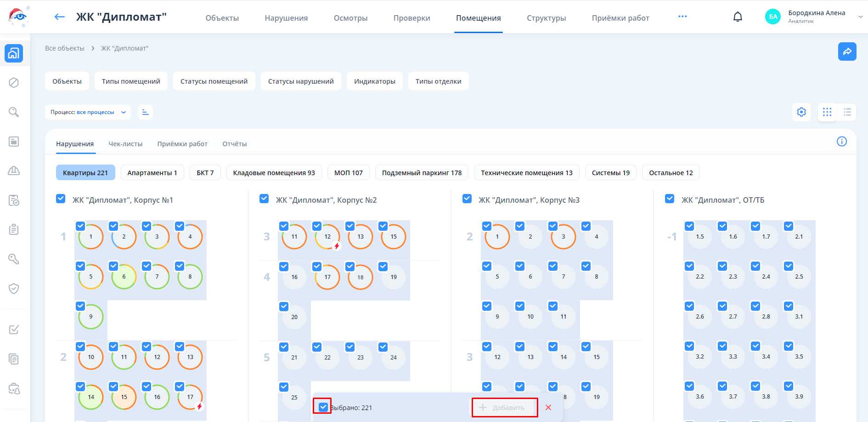Switch to the Чек-листы tab
Viewport: 868px width, 422px height.
[125, 144]
